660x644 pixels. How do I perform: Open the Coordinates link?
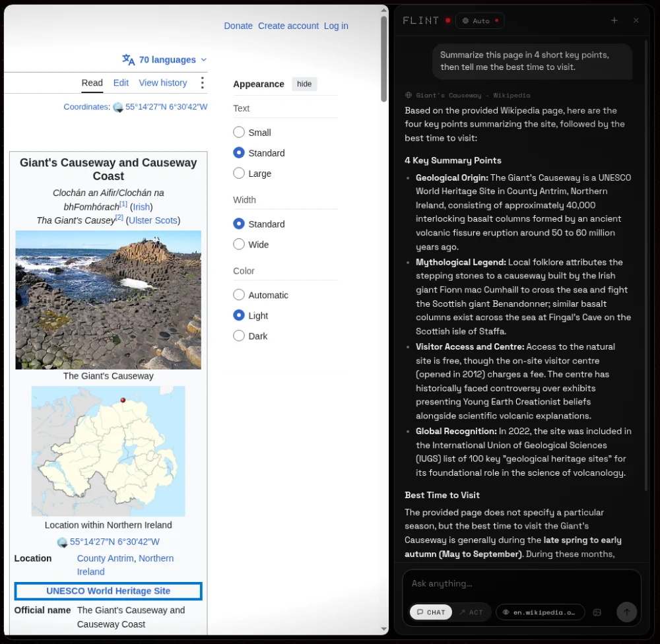coord(86,107)
